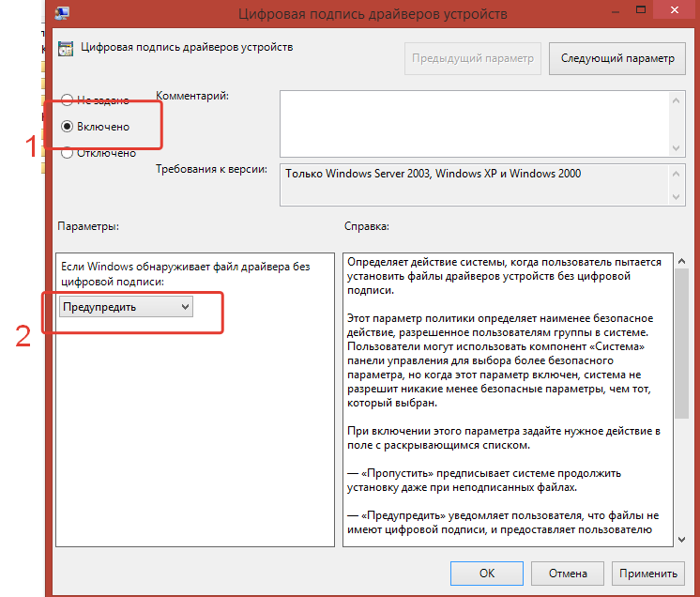
Task: Click the down arrow of the comment box scrollbar
Action: point(677,147)
